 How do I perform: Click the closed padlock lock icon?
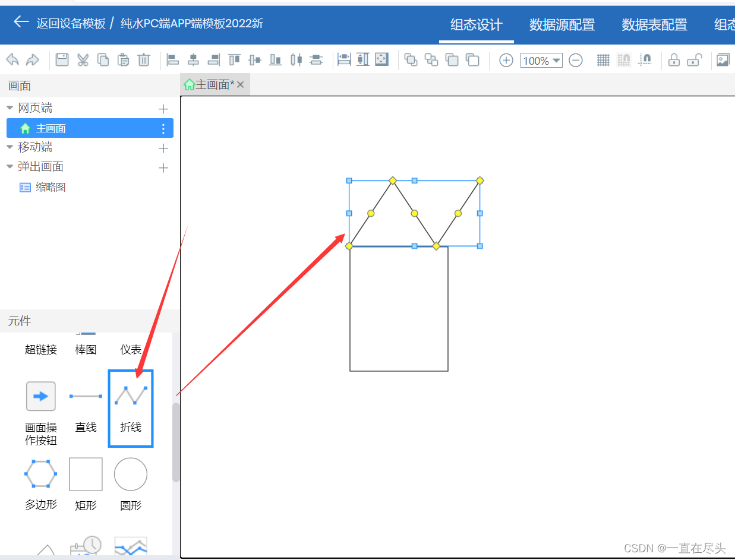pos(674,60)
